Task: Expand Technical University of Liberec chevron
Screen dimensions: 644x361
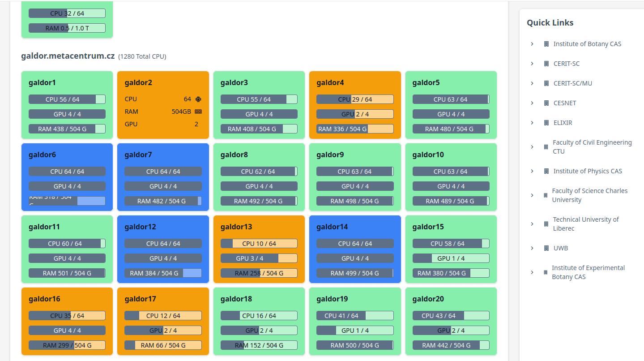Action: (532, 224)
